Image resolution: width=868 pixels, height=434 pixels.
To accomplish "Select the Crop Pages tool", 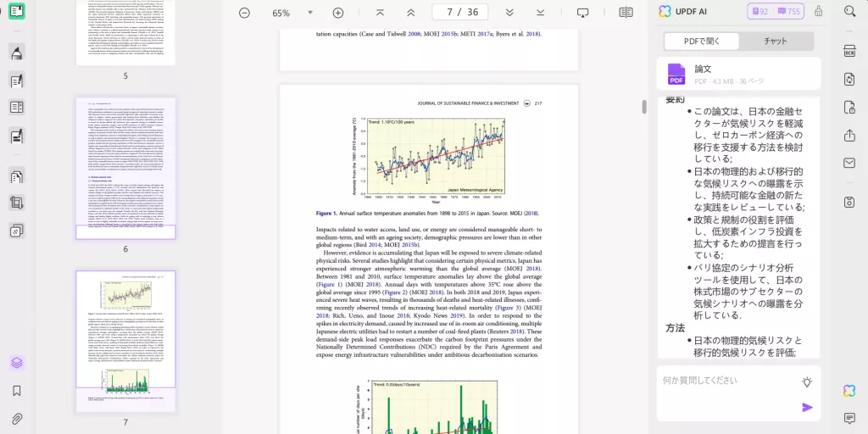I will (17, 203).
